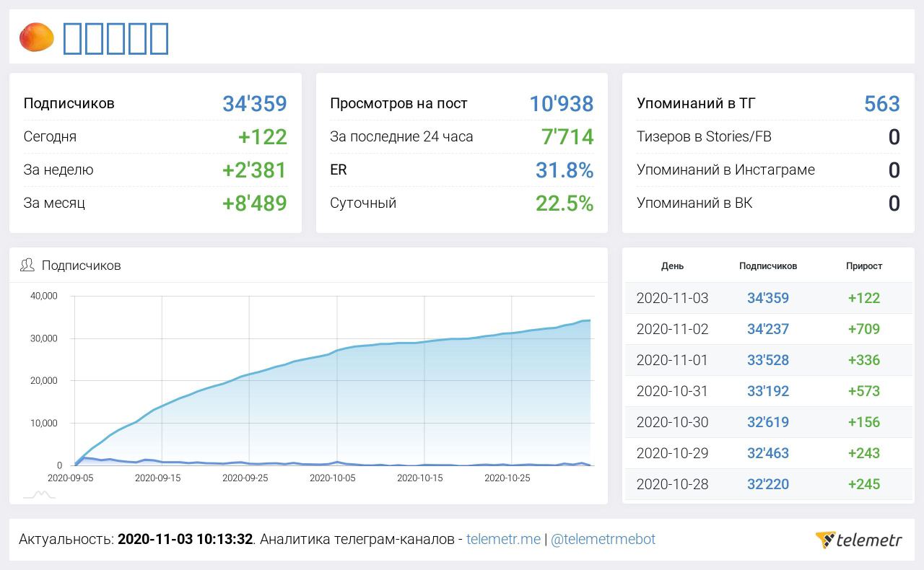Click the 40,000 y-axis label on the chart
The width and height of the screenshot is (924, 570).
43,295
